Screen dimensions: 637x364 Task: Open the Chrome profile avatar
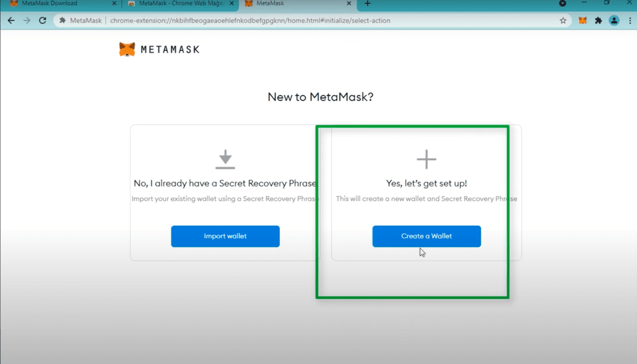(x=614, y=20)
